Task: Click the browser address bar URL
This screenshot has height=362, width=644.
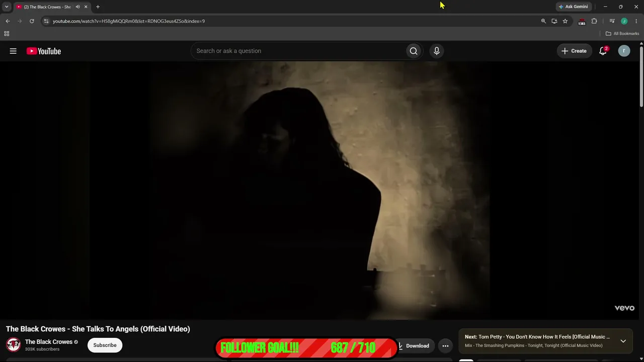Action: click(129, 21)
